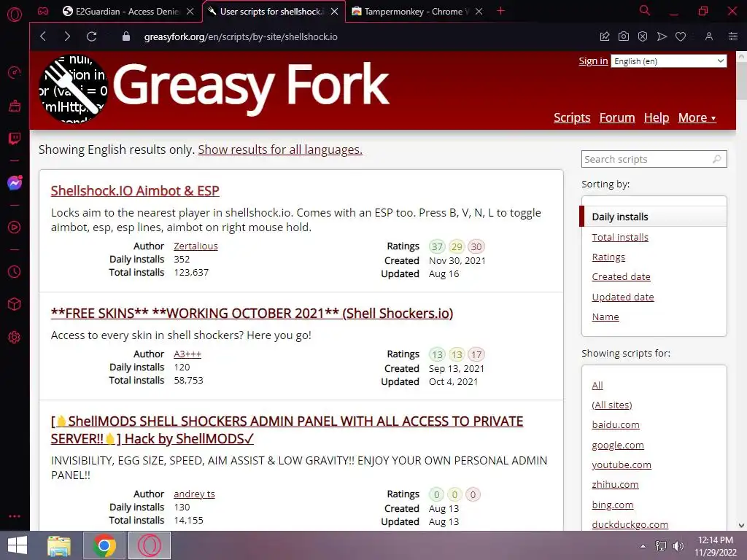Close the E2Guardian tab

(x=190, y=12)
